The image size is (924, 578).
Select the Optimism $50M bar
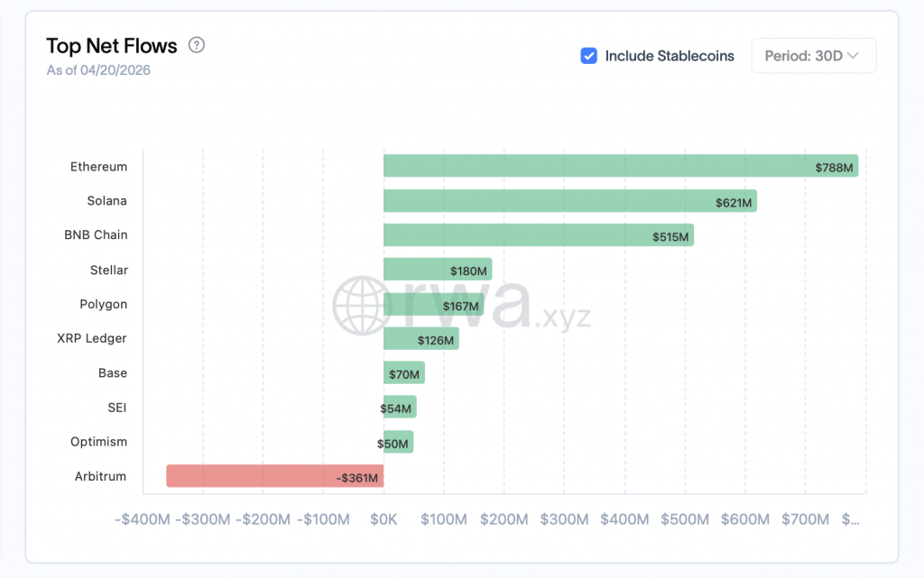point(398,442)
